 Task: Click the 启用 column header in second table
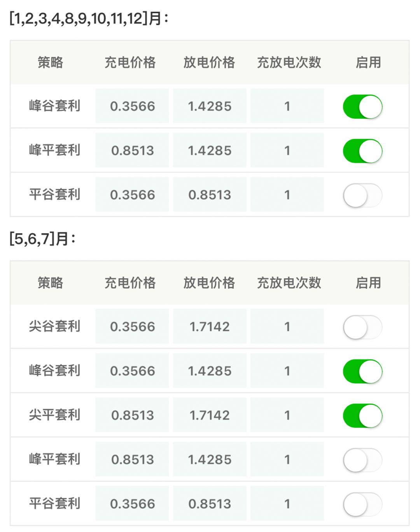coord(368,283)
